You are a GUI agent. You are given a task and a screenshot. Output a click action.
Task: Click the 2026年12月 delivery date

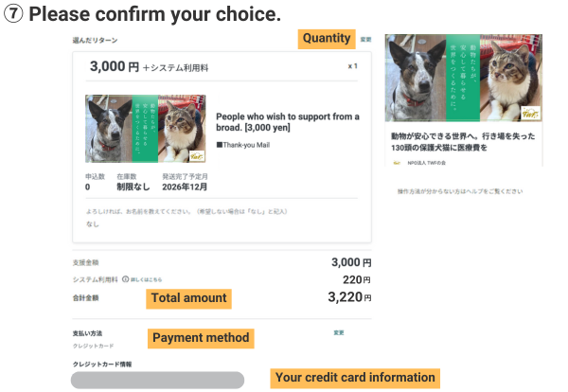(x=184, y=187)
